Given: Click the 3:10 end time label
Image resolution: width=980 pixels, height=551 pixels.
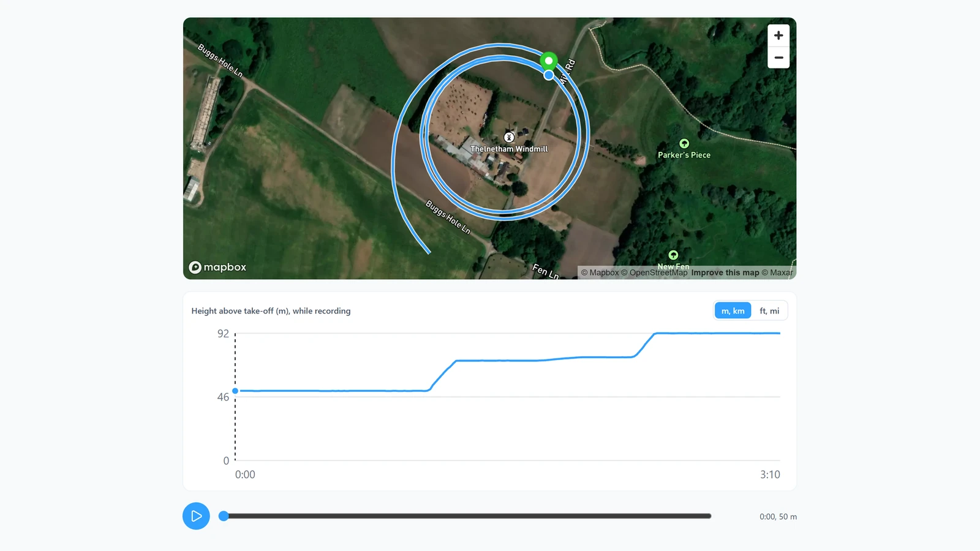Looking at the screenshot, I should [770, 474].
